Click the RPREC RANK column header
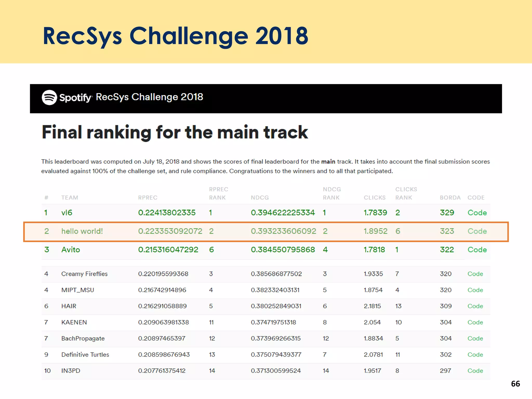532x399 pixels. click(x=218, y=193)
